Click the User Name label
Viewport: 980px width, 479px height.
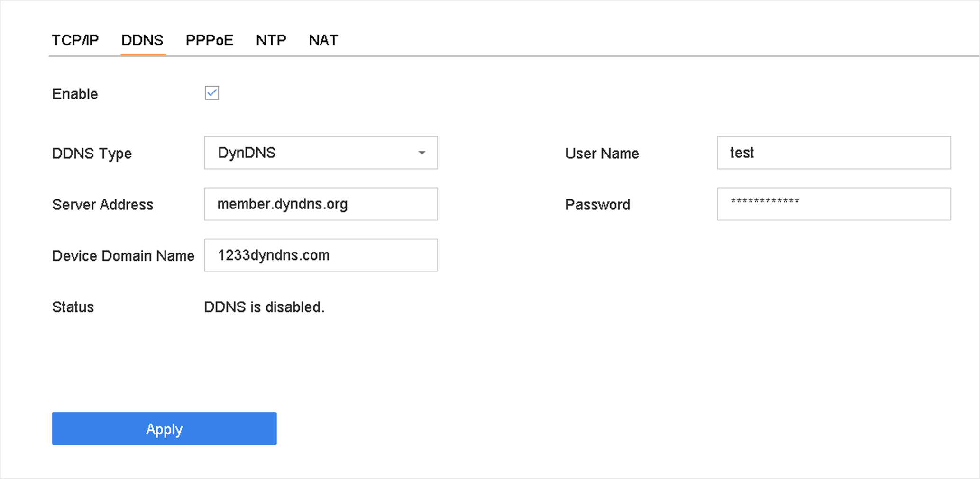tap(602, 154)
